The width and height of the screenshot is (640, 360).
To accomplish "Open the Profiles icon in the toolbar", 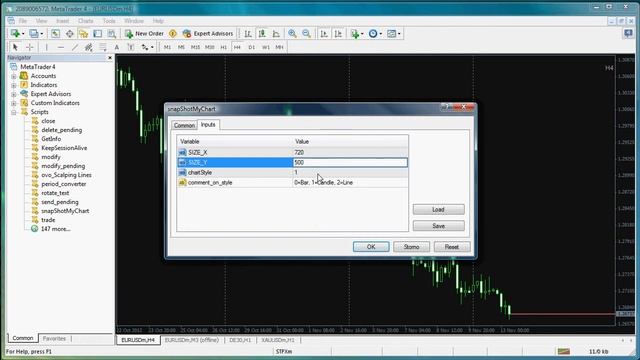I will click(34, 33).
